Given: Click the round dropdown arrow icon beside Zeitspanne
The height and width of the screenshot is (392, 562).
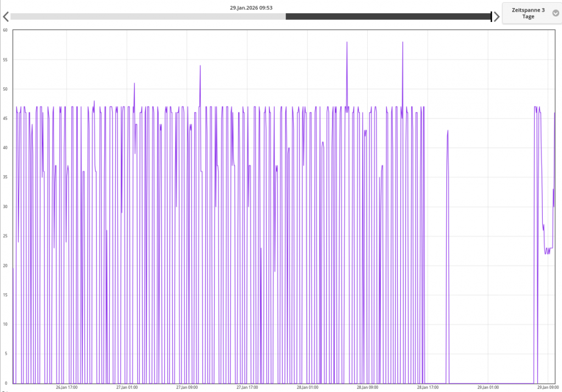Looking at the screenshot, I should [555, 13].
